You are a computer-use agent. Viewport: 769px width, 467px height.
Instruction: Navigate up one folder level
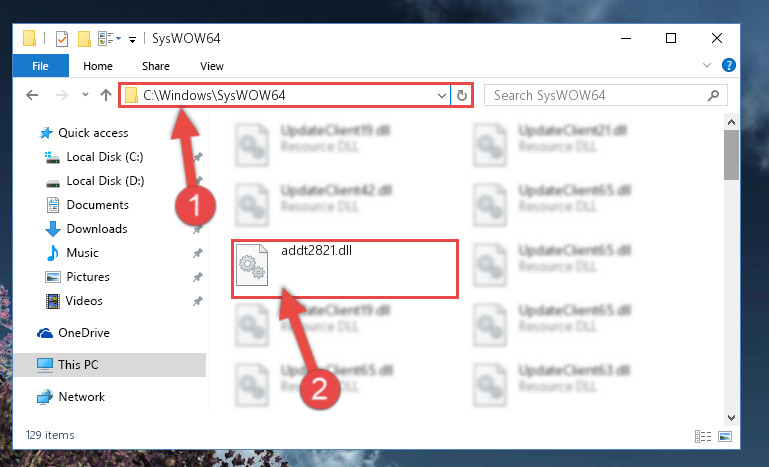(106, 95)
